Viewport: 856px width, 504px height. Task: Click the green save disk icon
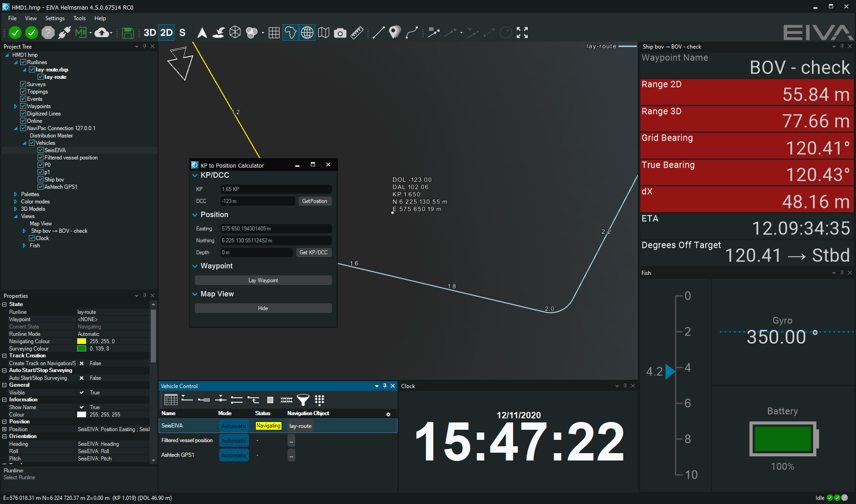128,33
